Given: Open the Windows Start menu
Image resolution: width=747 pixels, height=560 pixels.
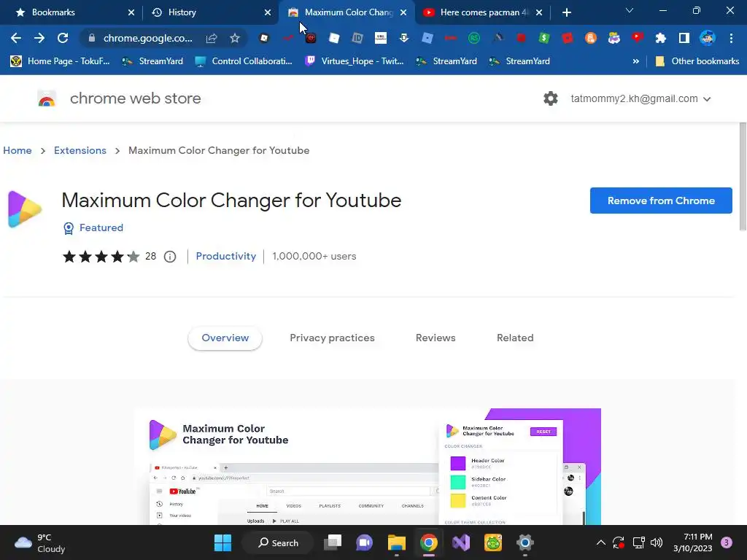Looking at the screenshot, I should pos(222,542).
